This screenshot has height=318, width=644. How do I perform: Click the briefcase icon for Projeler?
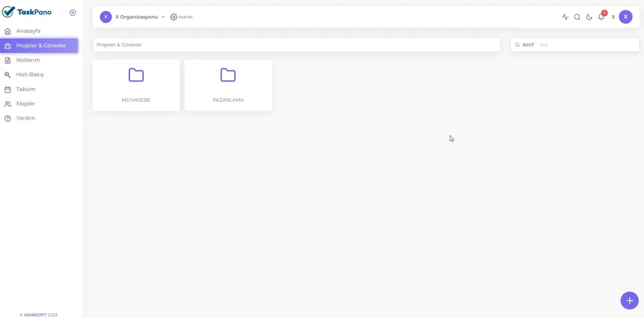(x=8, y=46)
